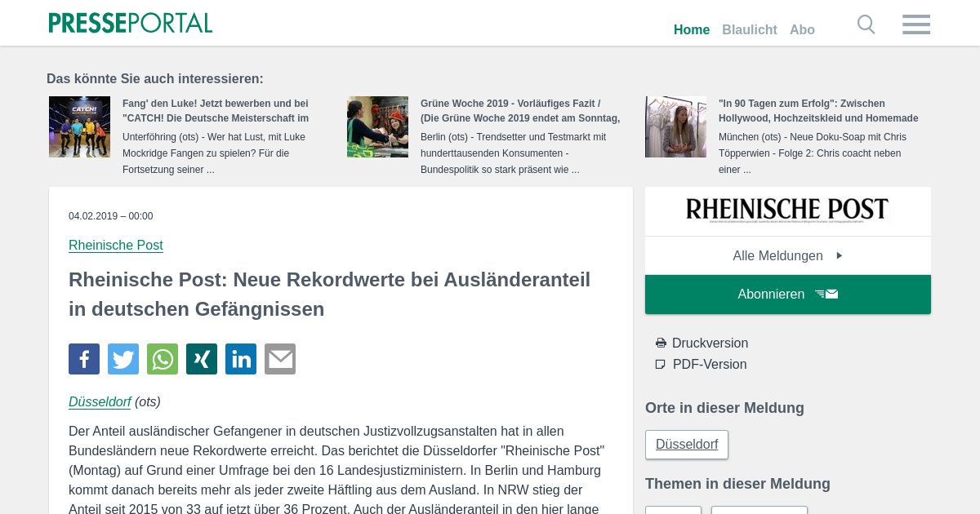Open "In 90 Tagen zum Erfolg" headline

[x=818, y=111]
